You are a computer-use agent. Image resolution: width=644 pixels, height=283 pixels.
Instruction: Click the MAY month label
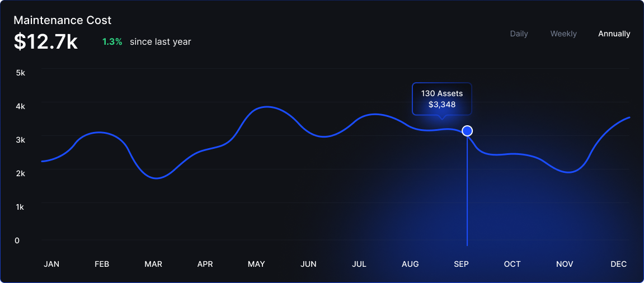coord(256,264)
